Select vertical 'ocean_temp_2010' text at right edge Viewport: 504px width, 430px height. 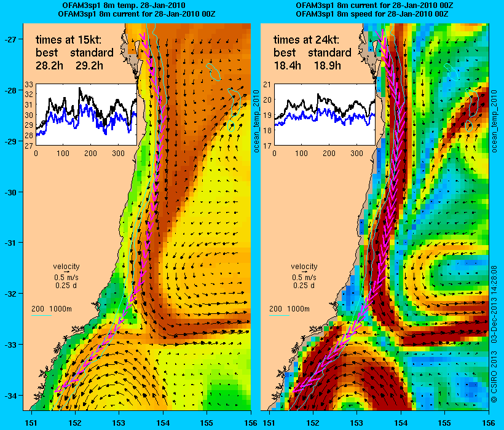494,122
